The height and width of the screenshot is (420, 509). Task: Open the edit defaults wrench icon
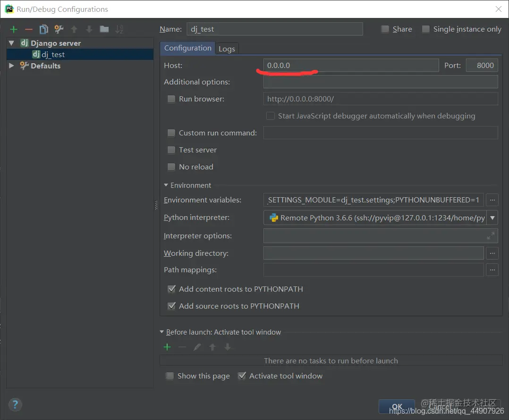(59, 30)
